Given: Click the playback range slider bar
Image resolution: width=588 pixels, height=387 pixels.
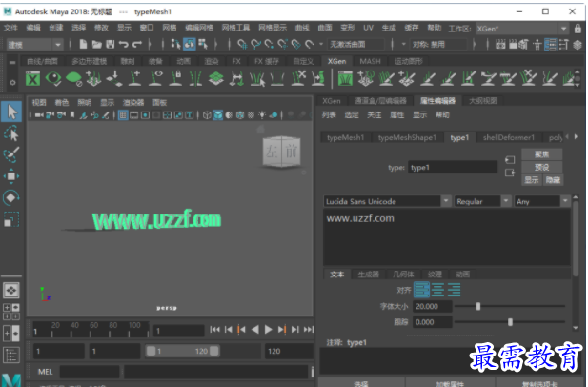Looking at the screenshot, I should 183,351.
